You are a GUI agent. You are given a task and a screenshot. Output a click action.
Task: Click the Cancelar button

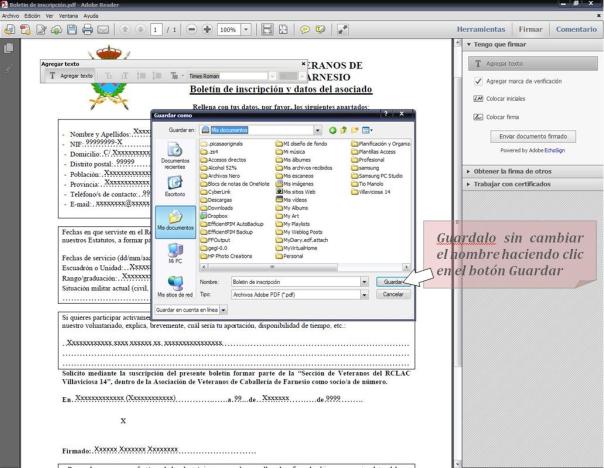[x=393, y=296]
